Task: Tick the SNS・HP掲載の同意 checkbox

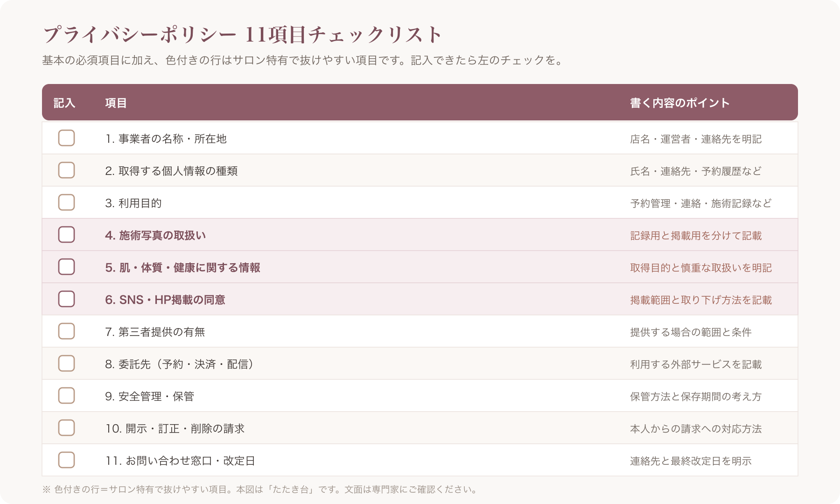Action: pos(66,299)
